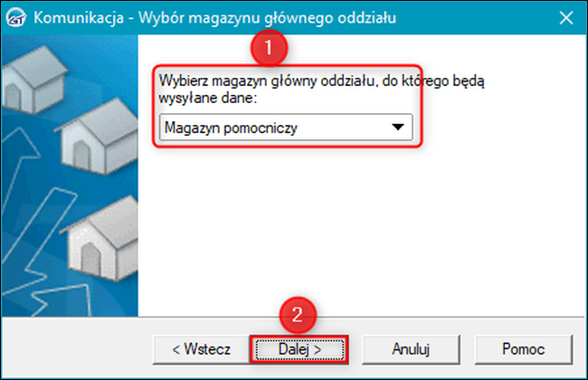Viewport: 588px width, 380px height.
Task: Select the Magazyn pomocniczy combo box text
Action: (231, 128)
